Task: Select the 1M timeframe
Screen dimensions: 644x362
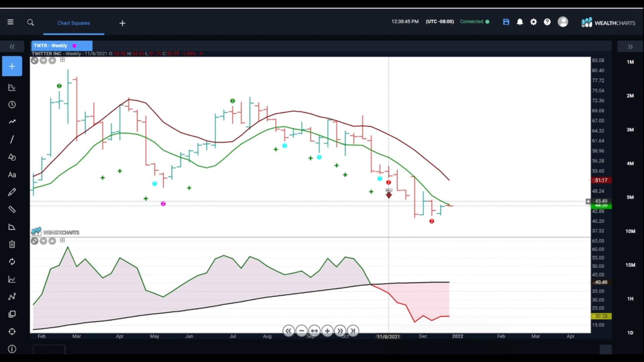Action: [630, 62]
